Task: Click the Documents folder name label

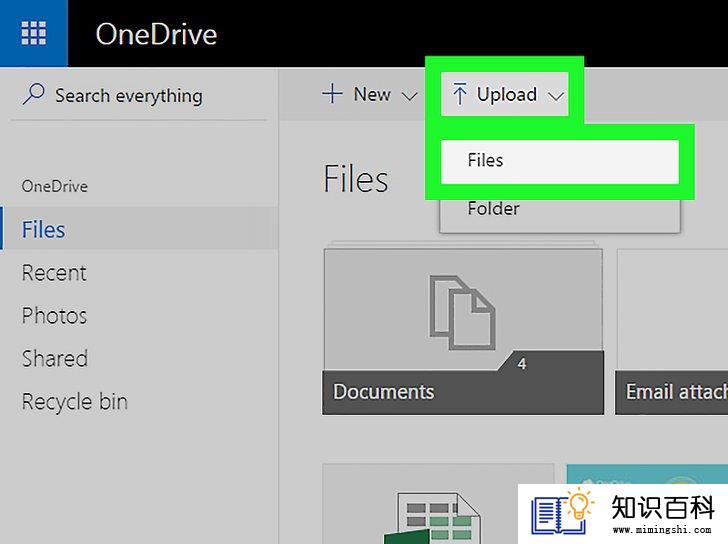Action: click(x=384, y=392)
